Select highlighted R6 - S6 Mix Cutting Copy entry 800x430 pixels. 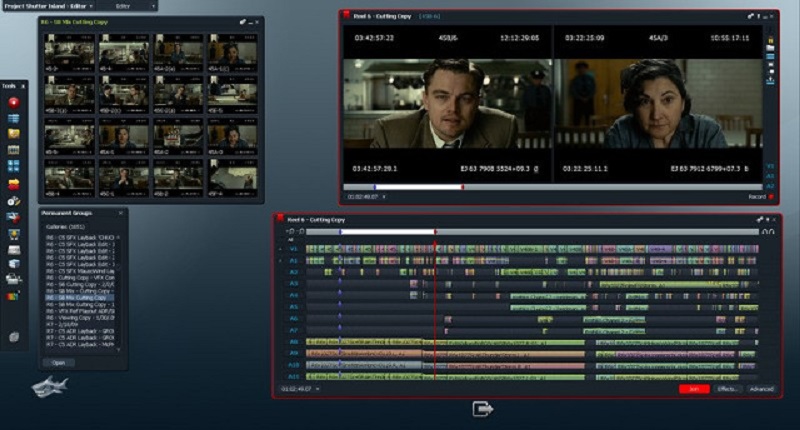80,298
